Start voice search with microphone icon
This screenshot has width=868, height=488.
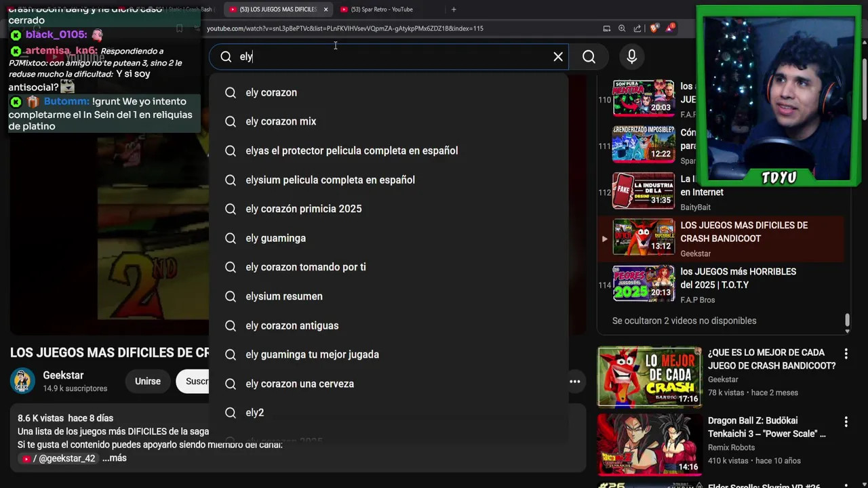631,57
